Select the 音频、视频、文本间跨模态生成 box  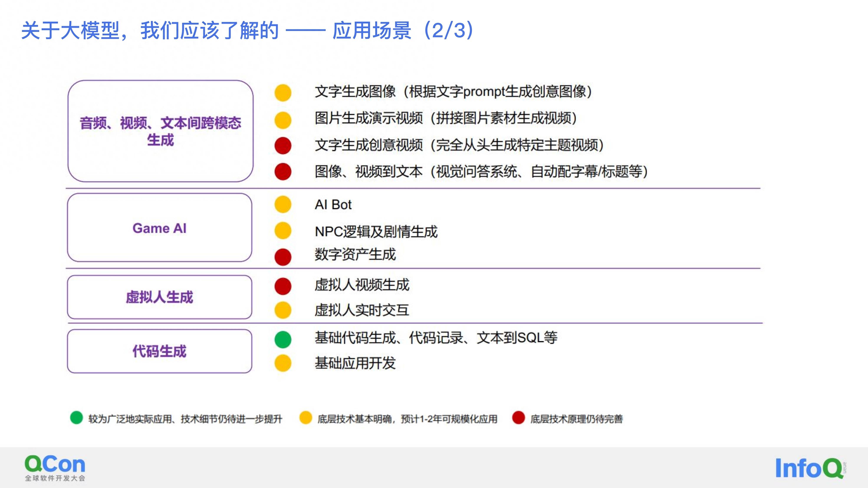pos(160,131)
